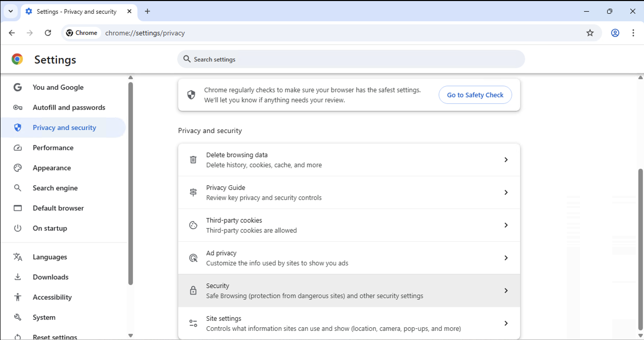Click Go to Safety Check button
The height and width of the screenshot is (340, 644).
(475, 95)
